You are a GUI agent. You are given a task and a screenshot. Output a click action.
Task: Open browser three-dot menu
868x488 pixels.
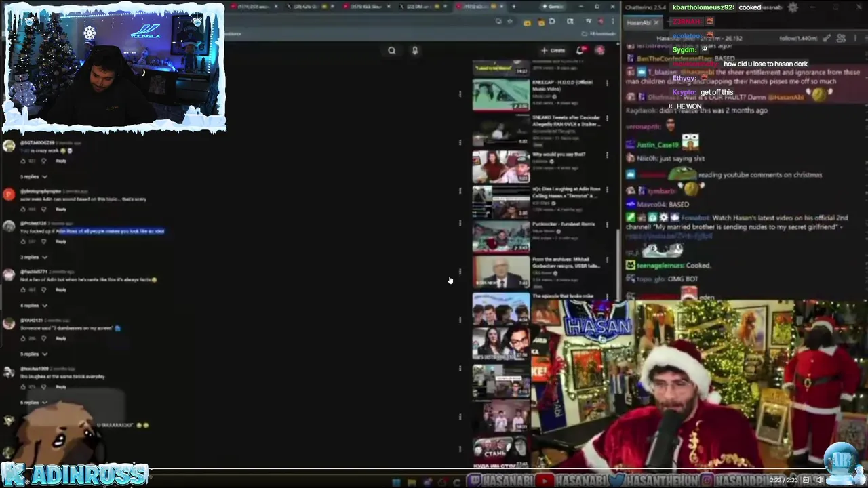[612, 22]
